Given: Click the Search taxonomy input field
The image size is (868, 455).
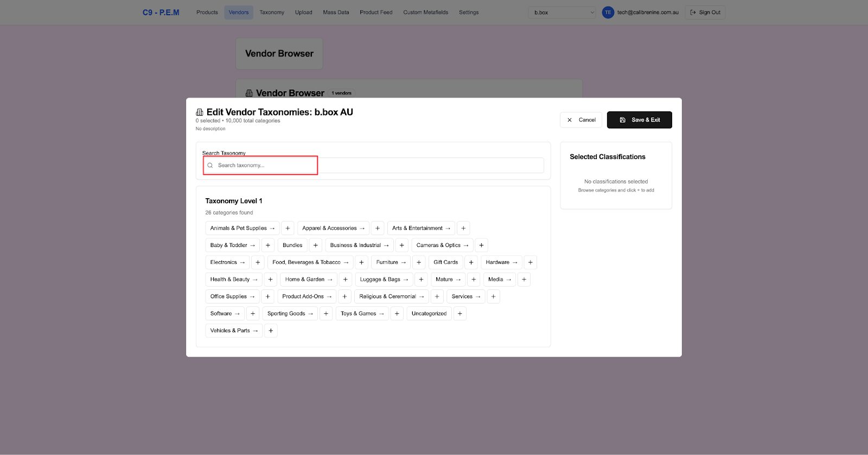Looking at the screenshot, I should (x=373, y=166).
